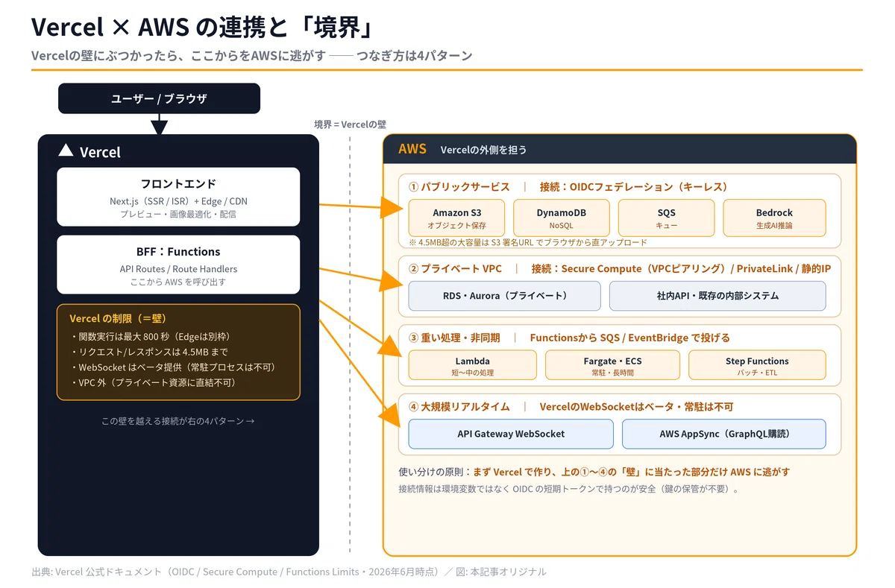The image size is (895, 588).
Task: Select the Amazon S3 box
Action: (456, 218)
